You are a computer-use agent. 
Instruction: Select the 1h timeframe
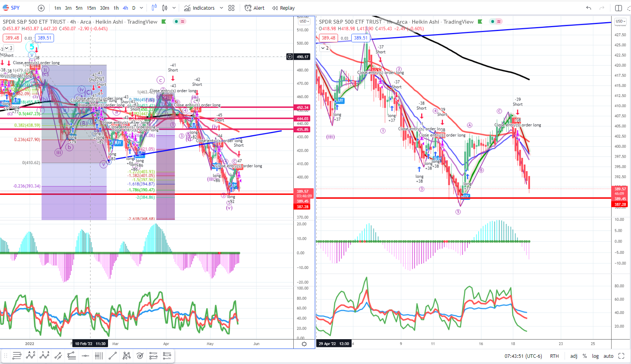[x=116, y=8]
